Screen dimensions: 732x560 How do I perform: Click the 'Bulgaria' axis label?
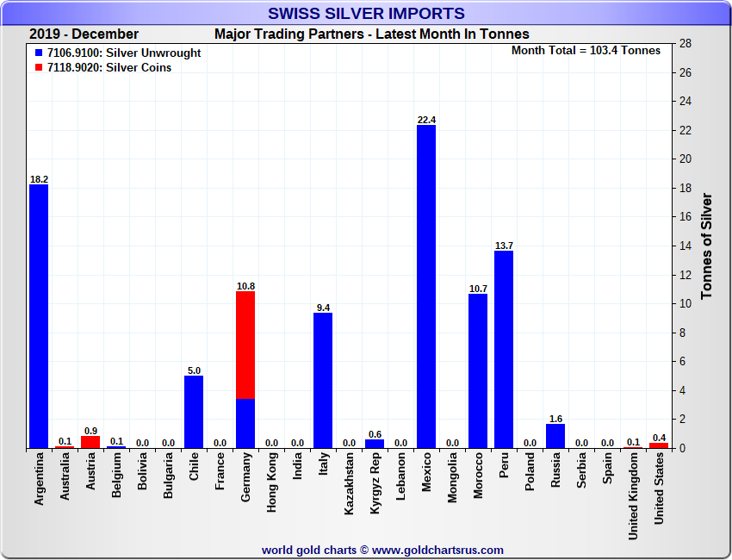[x=168, y=476]
